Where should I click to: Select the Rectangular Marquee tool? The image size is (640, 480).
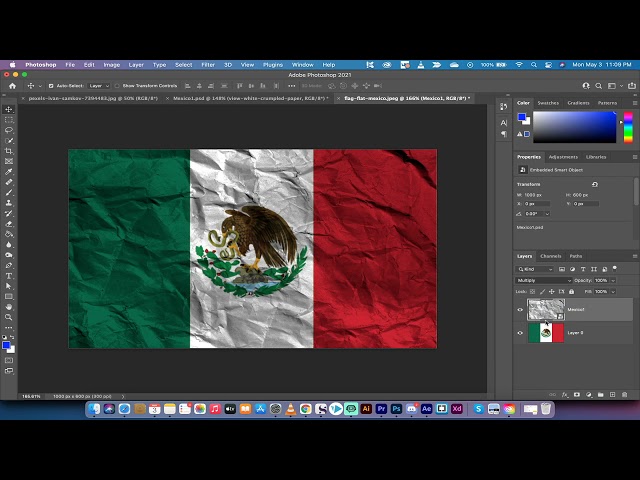(9, 120)
